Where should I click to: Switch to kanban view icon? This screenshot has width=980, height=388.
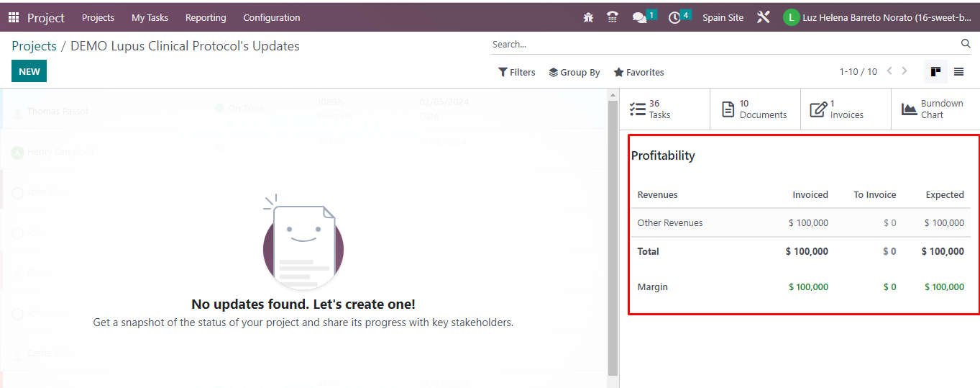935,71
